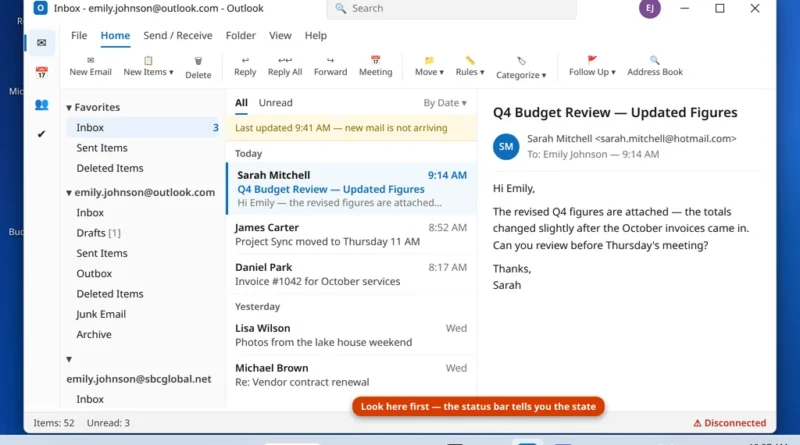Select the Home ribbon tab
Screen dimensions: 800x445
coord(115,36)
